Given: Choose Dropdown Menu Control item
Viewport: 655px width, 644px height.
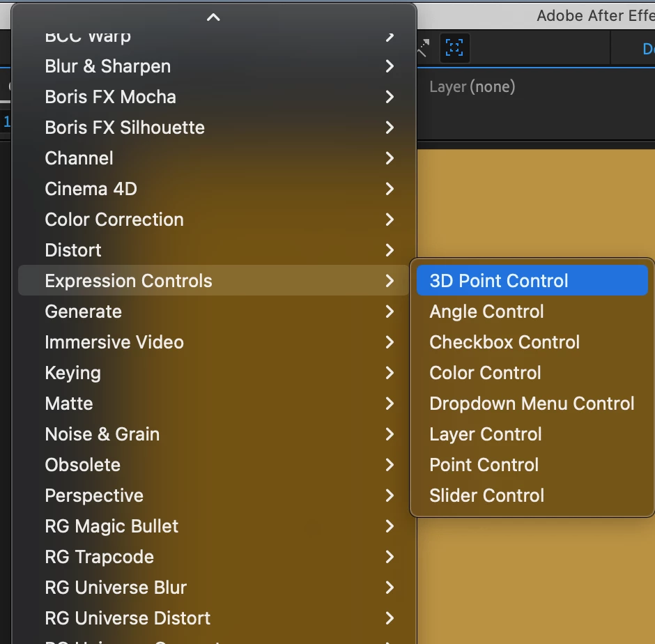Looking at the screenshot, I should coord(532,404).
